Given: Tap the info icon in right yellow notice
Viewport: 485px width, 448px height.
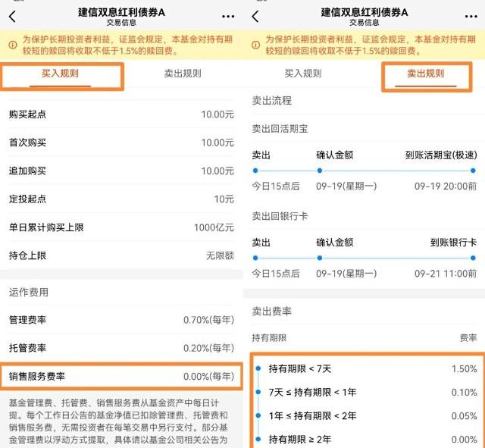Looking at the screenshot, I should tap(255, 45).
